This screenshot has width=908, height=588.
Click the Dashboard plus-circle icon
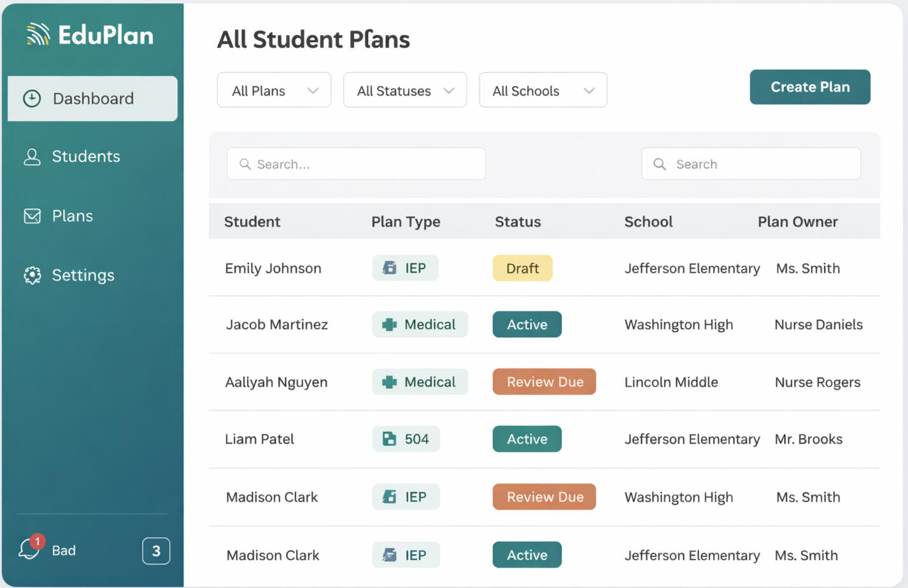coord(32,99)
